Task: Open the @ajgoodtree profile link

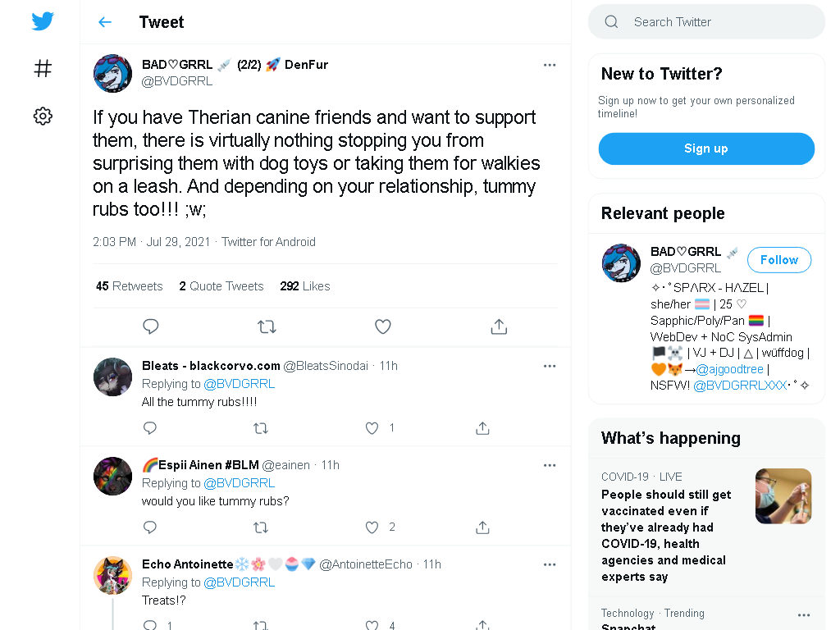Action: click(729, 369)
